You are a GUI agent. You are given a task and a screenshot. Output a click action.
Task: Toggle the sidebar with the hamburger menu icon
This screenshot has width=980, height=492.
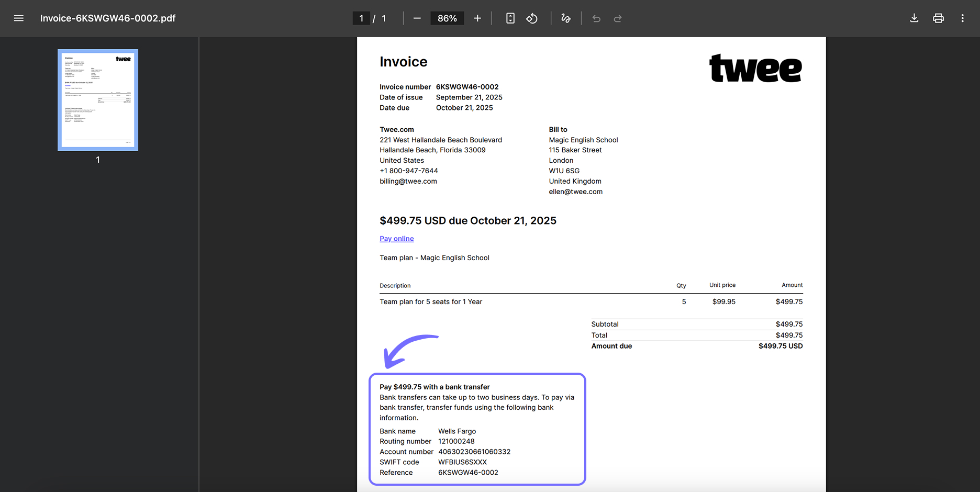[x=19, y=18]
